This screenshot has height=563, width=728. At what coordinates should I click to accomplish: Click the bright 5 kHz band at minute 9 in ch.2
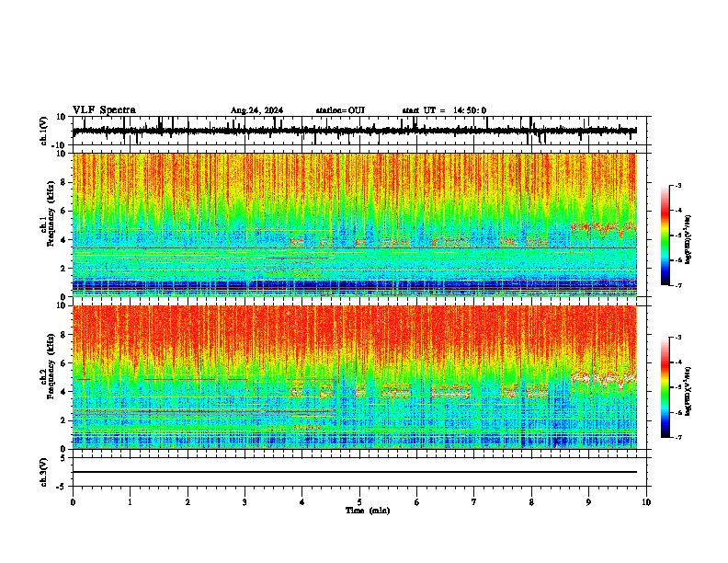(x=603, y=379)
